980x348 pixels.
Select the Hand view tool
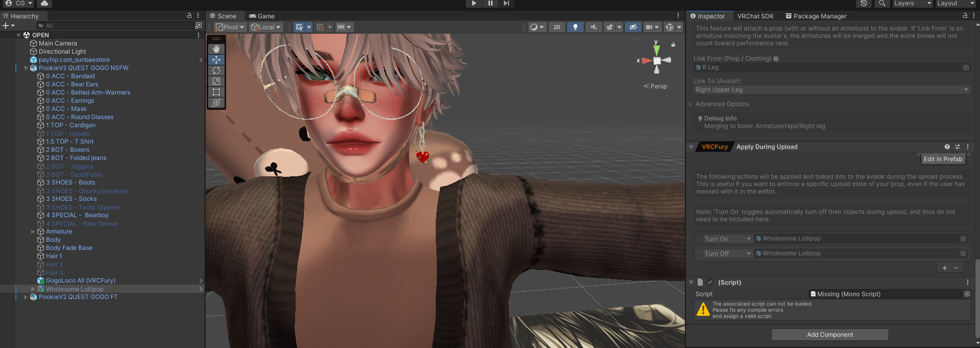click(x=216, y=49)
